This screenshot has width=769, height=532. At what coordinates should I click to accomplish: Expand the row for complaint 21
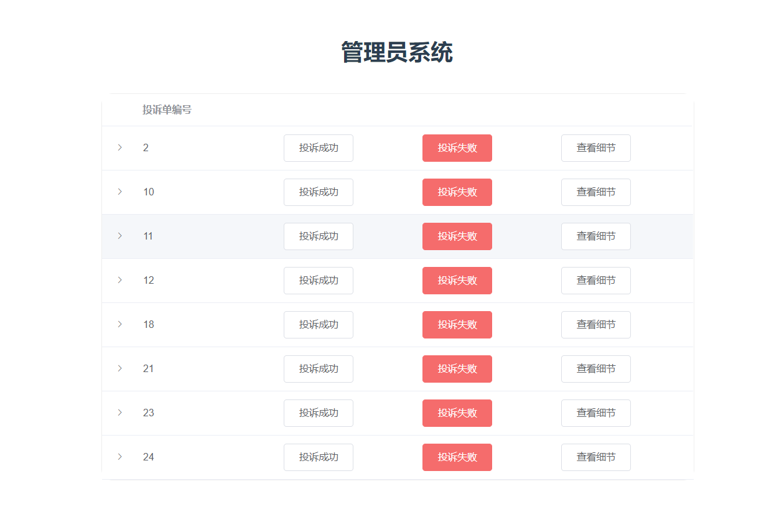[x=120, y=369]
